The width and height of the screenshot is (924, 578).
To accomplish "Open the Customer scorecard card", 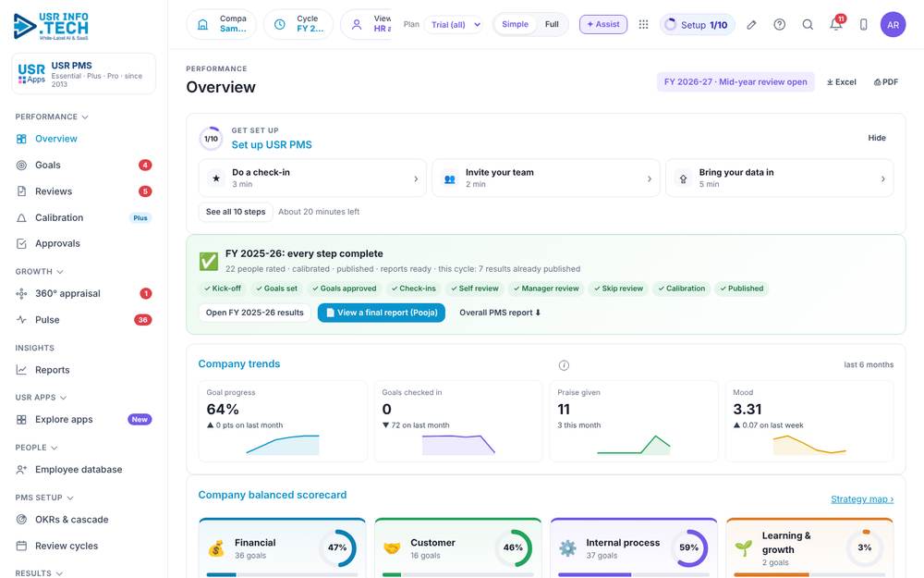I will click(x=458, y=547).
